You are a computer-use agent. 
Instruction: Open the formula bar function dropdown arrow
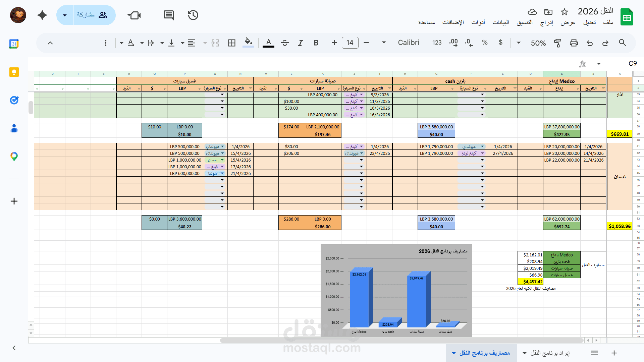(599, 64)
